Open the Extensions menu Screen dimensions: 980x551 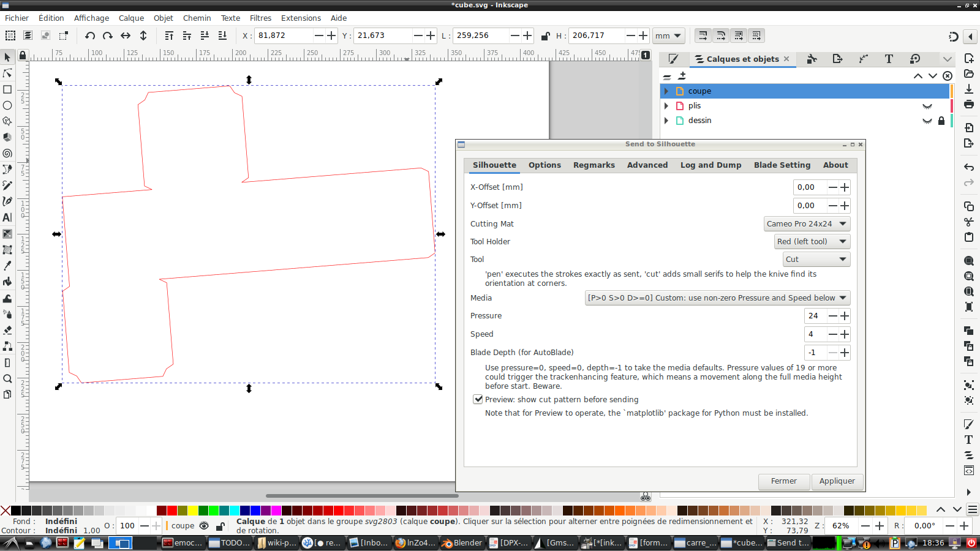click(x=301, y=18)
